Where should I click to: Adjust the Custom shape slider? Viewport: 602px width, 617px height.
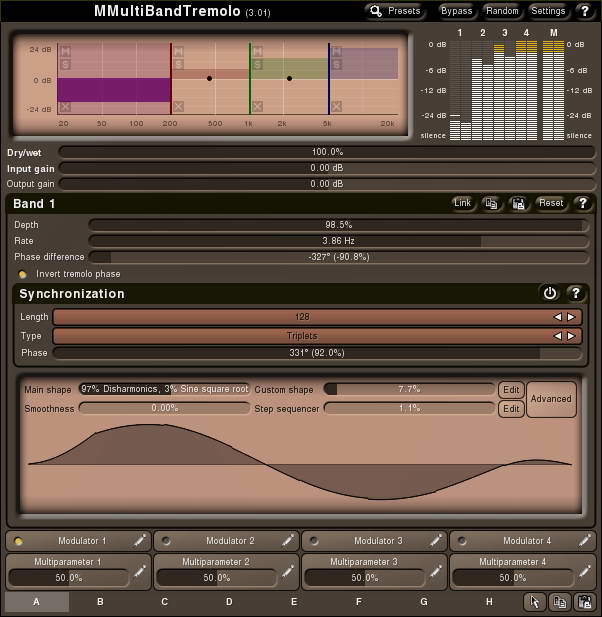click(409, 389)
